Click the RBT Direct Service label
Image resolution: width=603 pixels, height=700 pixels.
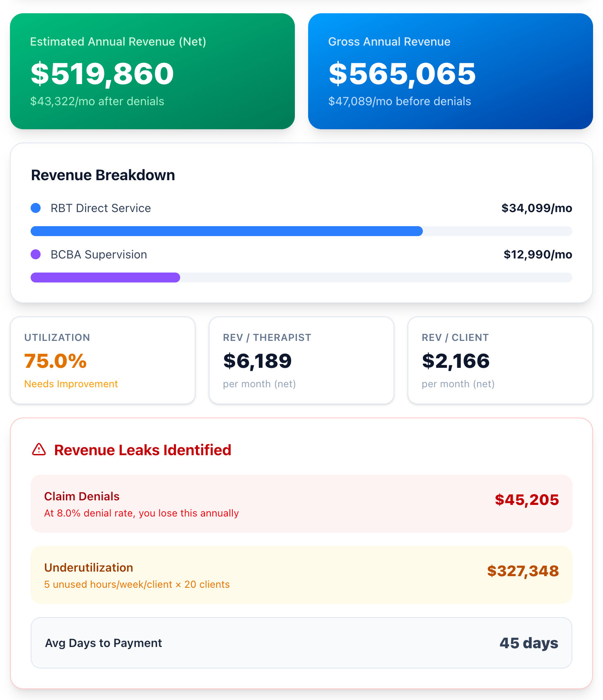[x=101, y=208]
